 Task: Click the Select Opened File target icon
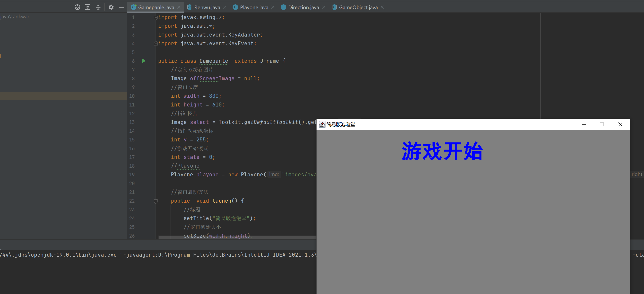[x=77, y=7]
